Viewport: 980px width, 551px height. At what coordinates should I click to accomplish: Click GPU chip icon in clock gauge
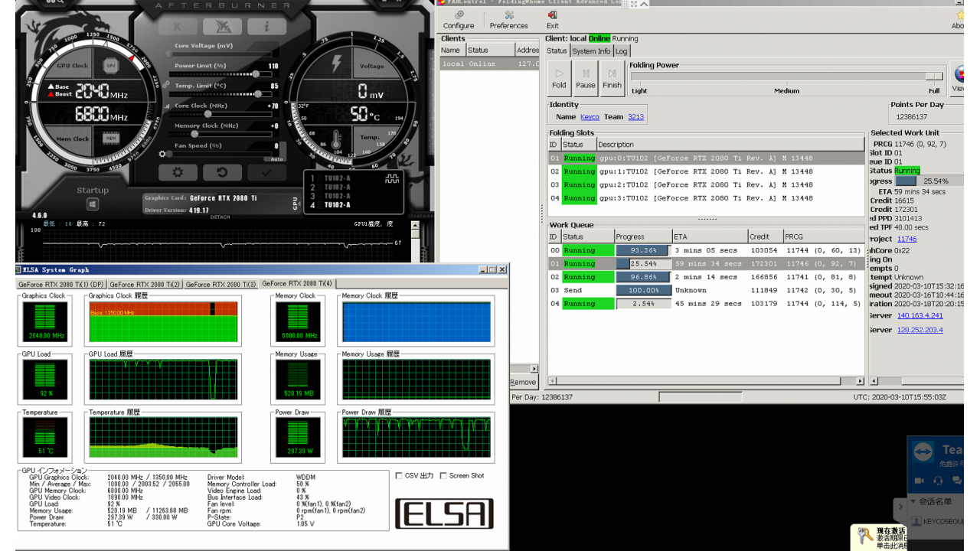[110, 66]
